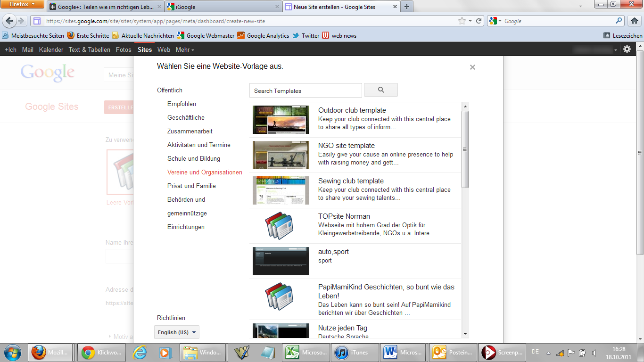644x362 pixels.
Task: Click the magnifier search templates button
Action: 381,90
